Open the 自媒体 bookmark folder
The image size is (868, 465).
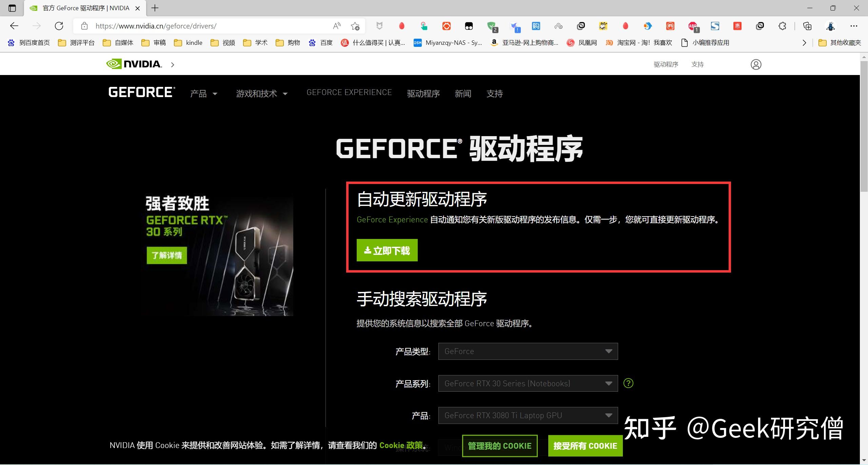click(118, 43)
